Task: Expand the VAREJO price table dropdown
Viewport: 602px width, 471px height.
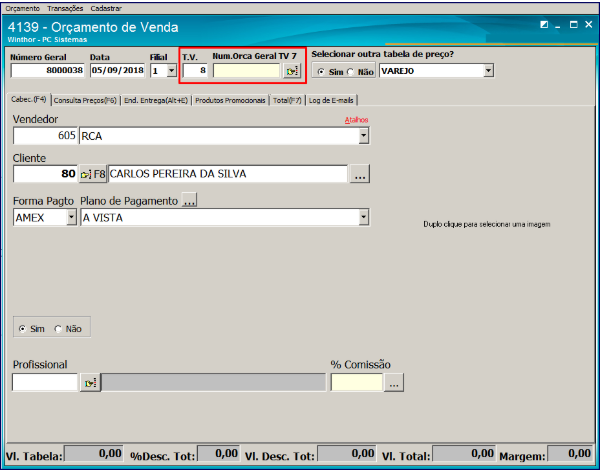Action: click(488, 71)
